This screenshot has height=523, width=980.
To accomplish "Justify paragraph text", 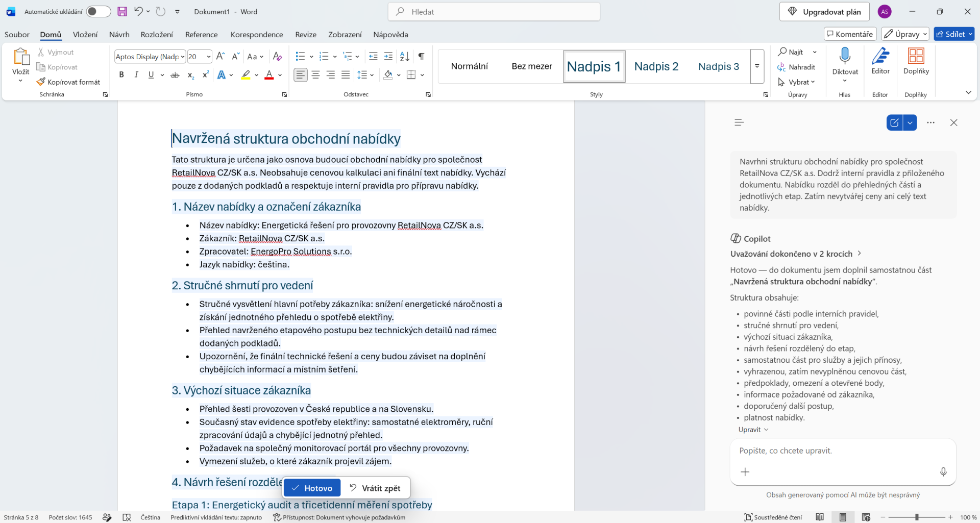I will coord(346,75).
